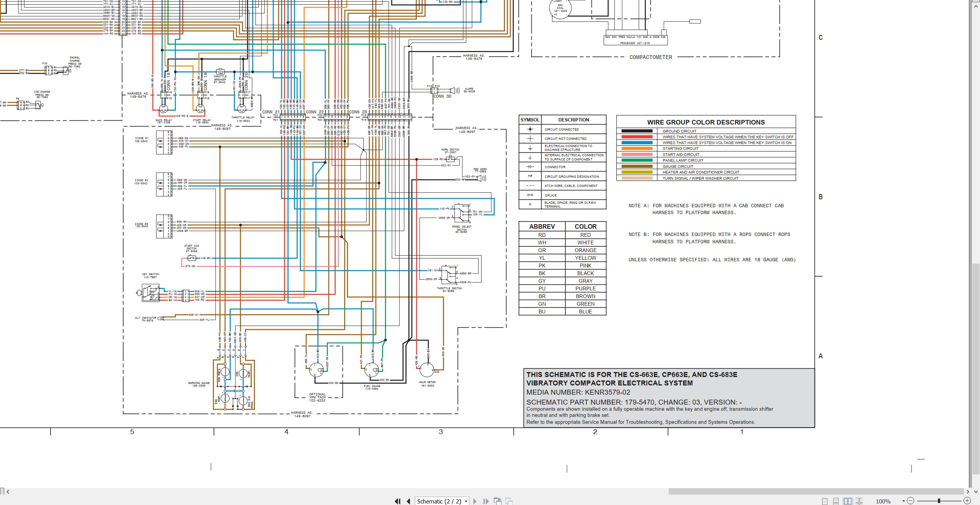
Task: Click the zoom slider handle
Action: click(x=939, y=501)
